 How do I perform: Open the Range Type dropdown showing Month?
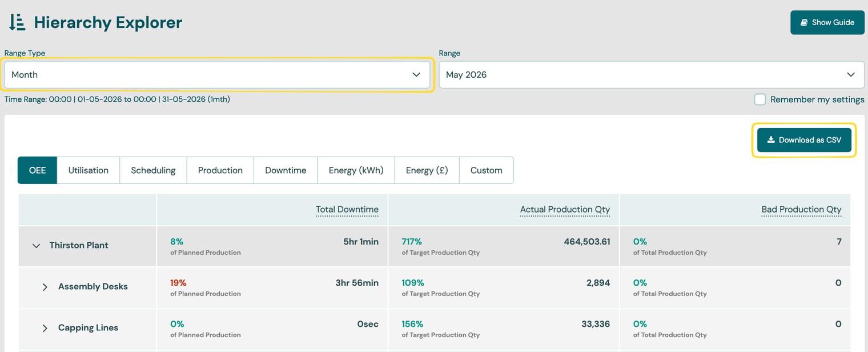pyautogui.click(x=217, y=75)
